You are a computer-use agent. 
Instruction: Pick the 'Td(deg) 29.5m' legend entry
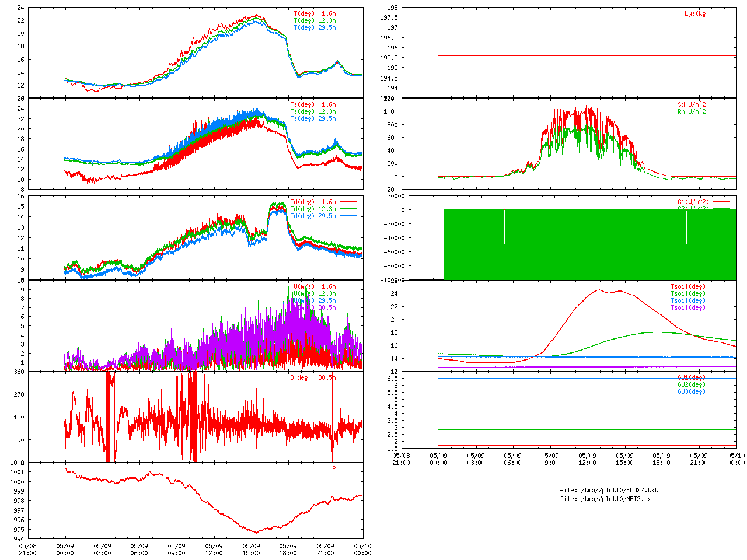(323, 216)
